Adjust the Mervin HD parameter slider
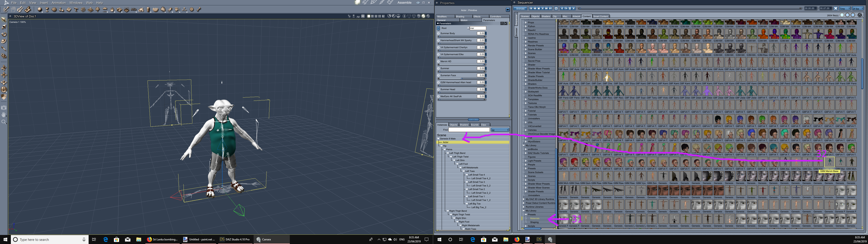Screen dimensions: 868x244 click(x=462, y=64)
